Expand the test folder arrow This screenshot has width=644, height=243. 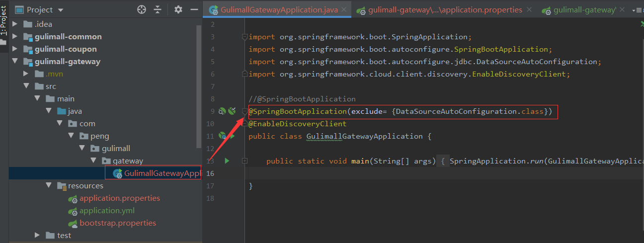click(38, 235)
